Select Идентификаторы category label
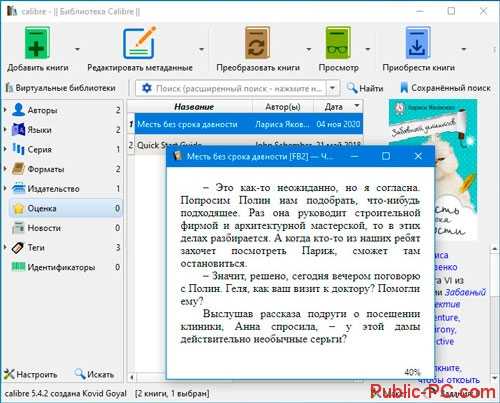The image size is (500, 403). click(61, 267)
